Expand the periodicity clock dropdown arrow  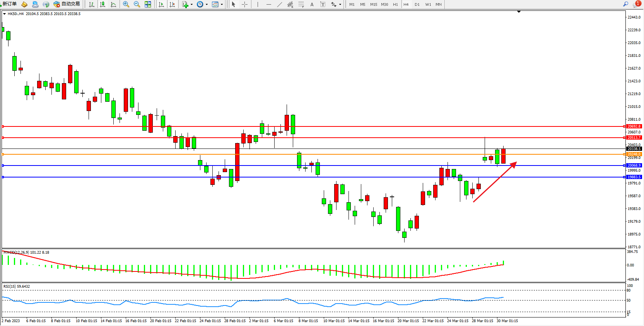pos(207,5)
